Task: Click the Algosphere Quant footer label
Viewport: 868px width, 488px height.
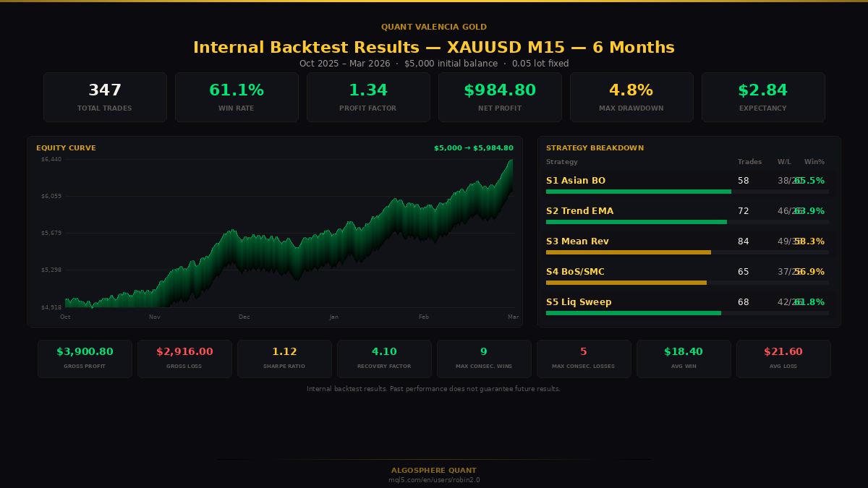Action: 434,471
